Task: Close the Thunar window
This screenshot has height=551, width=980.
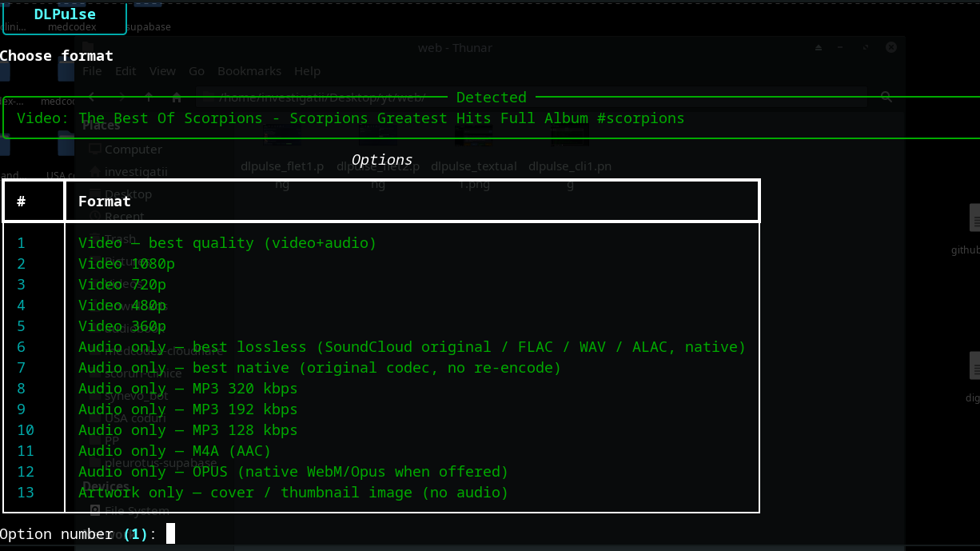Action: click(x=890, y=48)
